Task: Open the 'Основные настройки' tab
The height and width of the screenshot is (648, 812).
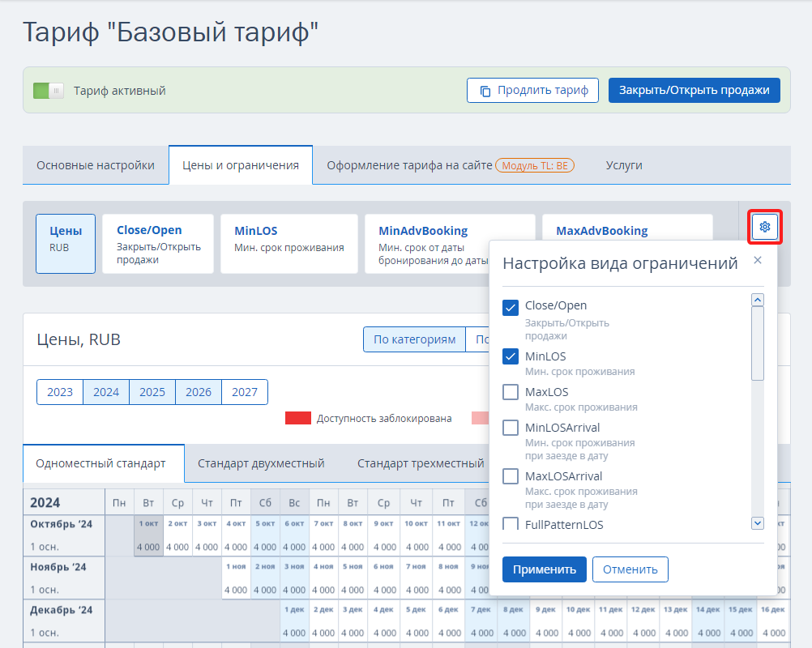Action: (96, 165)
